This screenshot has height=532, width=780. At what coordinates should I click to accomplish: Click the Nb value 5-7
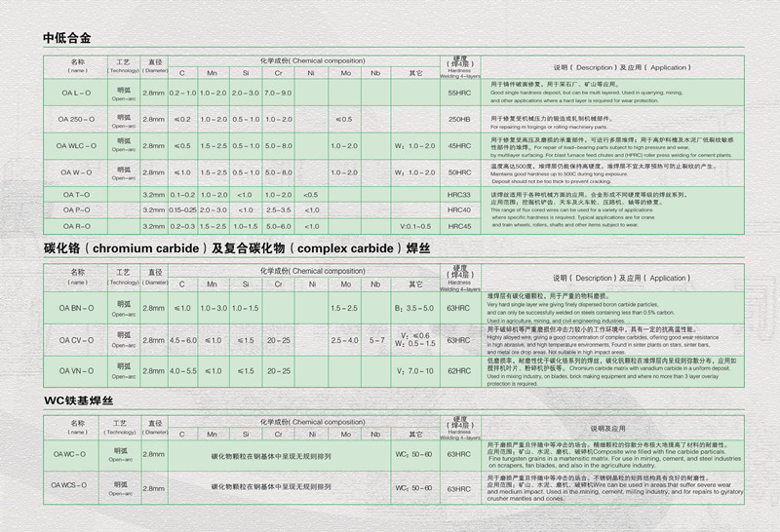pyautogui.click(x=376, y=340)
